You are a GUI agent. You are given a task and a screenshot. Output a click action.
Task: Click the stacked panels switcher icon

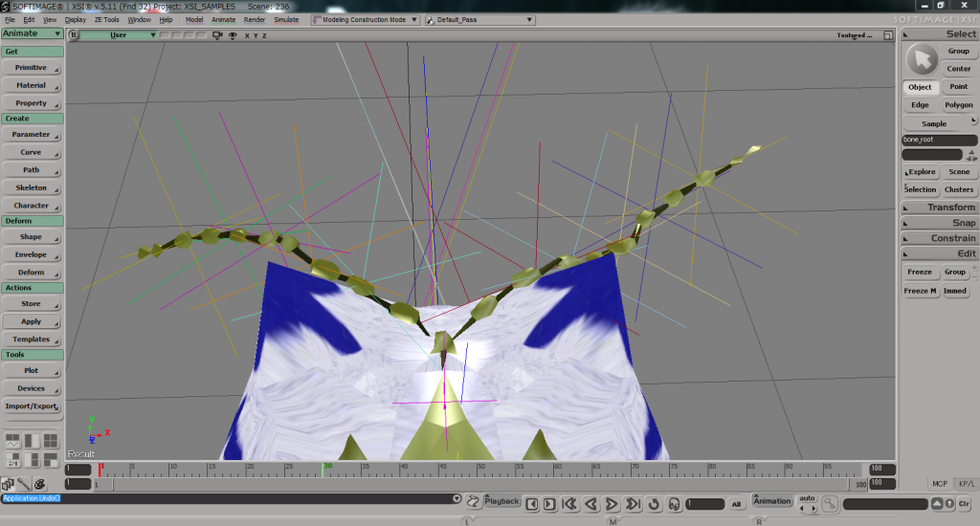tap(8, 484)
